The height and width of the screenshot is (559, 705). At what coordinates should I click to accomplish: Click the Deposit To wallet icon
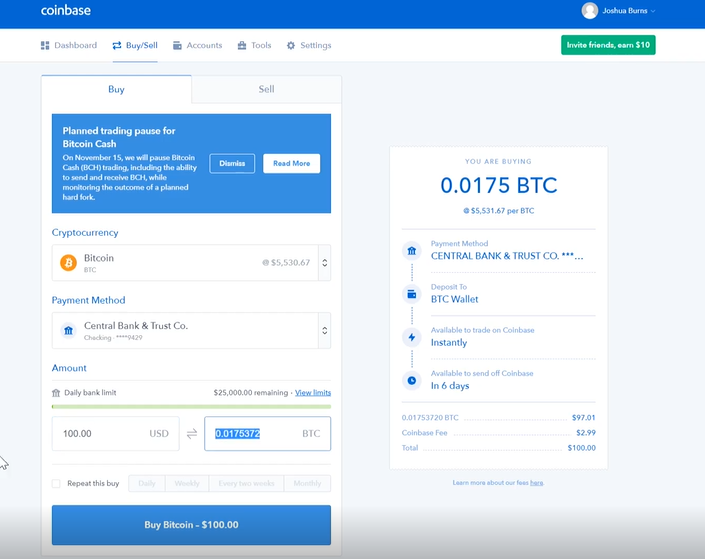[411, 294]
